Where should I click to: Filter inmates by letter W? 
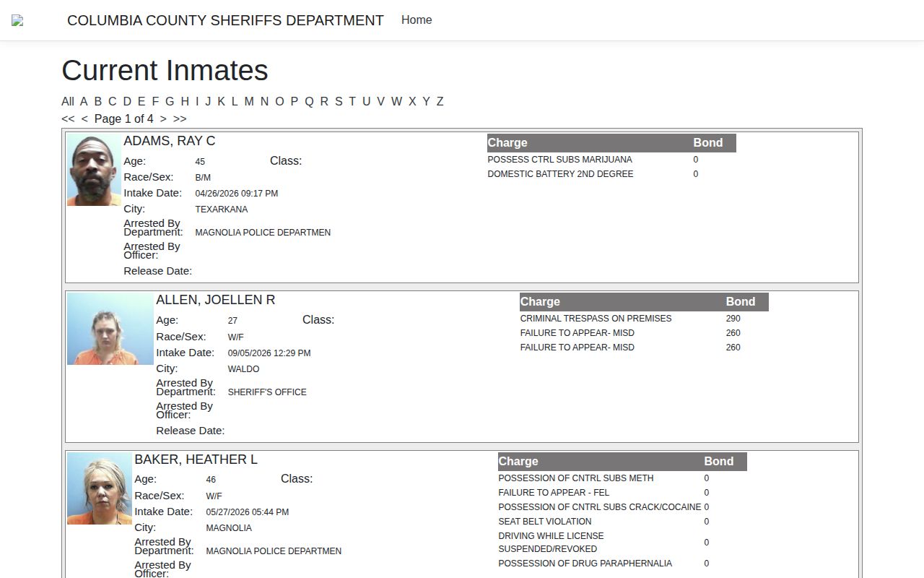tap(396, 101)
